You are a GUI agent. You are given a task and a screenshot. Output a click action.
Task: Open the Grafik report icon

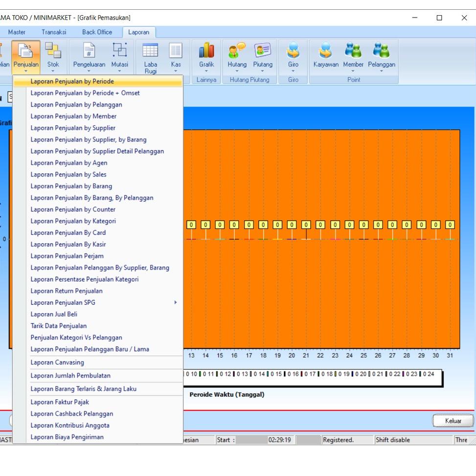(206, 54)
